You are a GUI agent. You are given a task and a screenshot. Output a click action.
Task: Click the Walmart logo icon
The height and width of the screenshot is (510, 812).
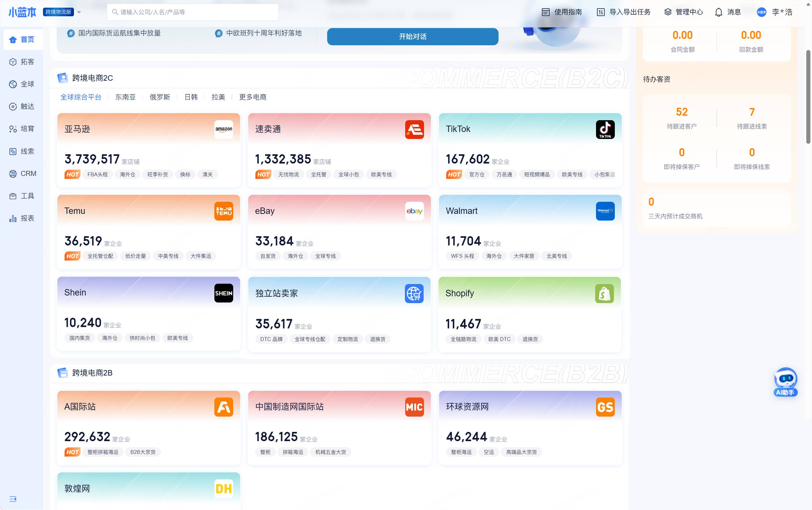tap(605, 211)
